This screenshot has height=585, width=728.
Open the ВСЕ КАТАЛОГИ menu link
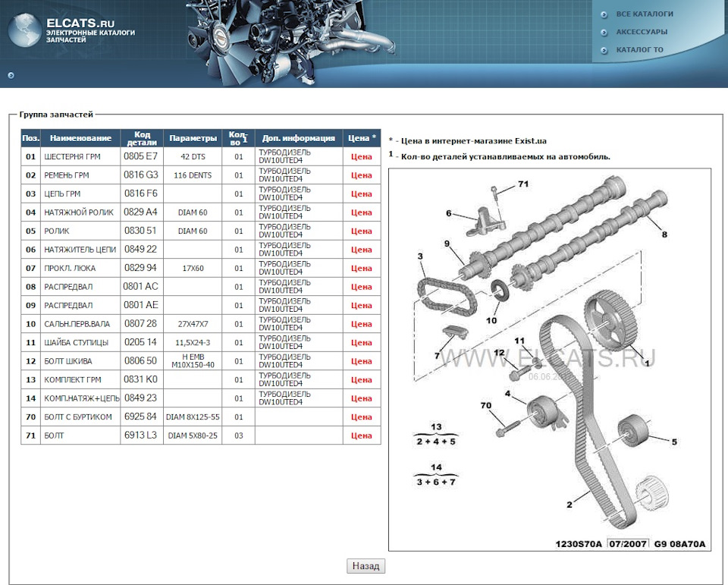click(x=645, y=14)
